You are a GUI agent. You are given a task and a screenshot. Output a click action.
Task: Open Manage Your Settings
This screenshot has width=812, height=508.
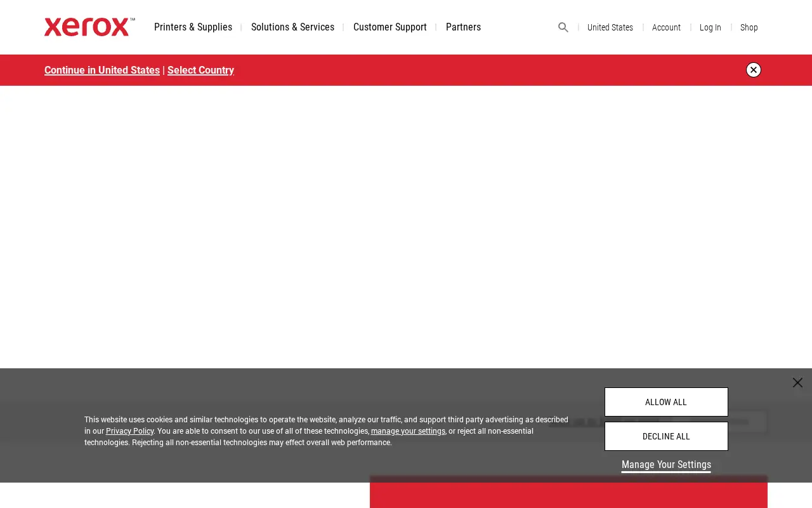click(x=666, y=465)
